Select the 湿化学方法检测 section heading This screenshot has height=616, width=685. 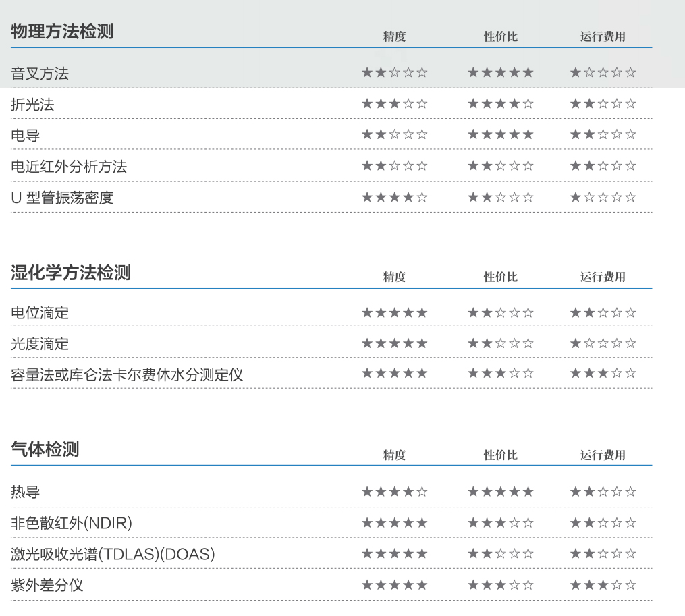[71, 273]
